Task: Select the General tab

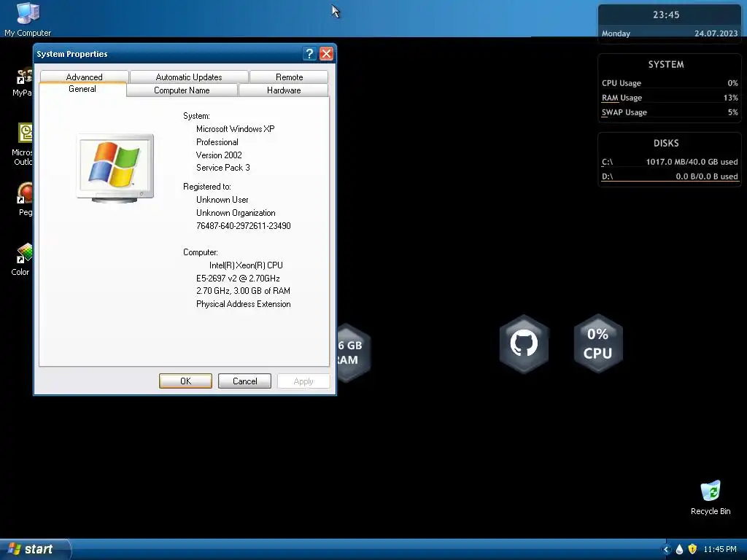Action: point(82,89)
